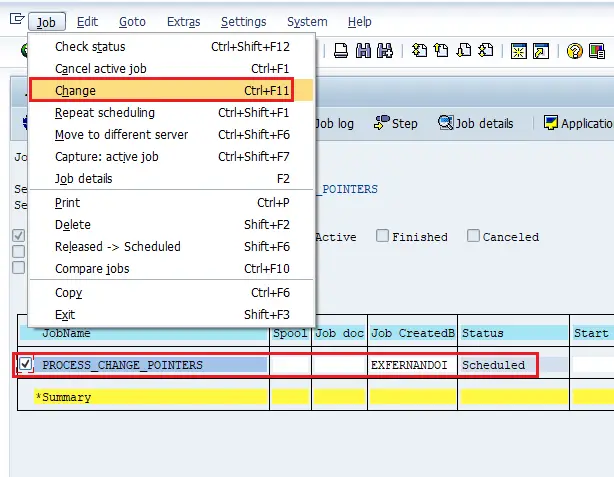This screenshot has height=477, width=614.
Task: Click the Job doc column header
Action: (x=340, y=333)
